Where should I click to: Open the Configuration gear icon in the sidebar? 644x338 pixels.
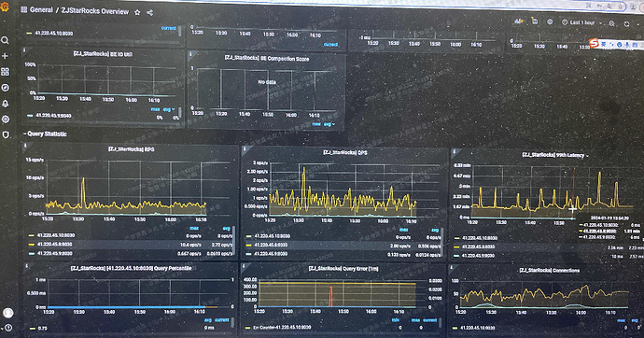5,120
